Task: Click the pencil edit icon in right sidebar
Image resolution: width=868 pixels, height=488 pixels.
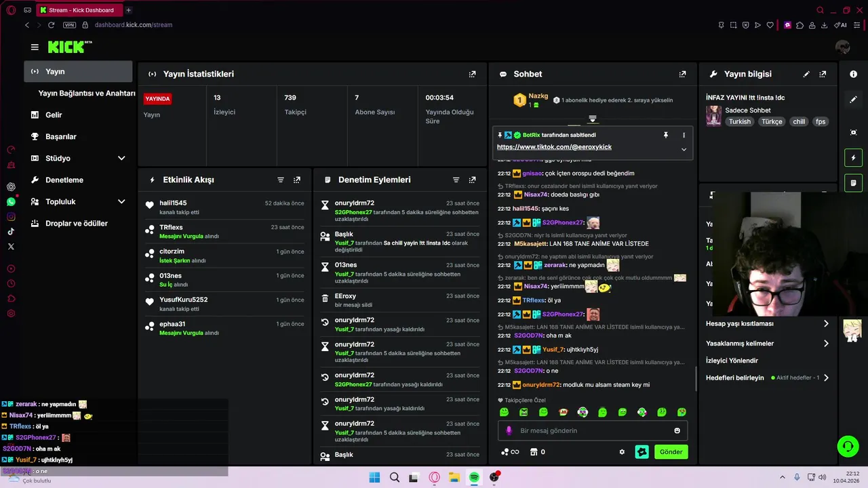Action: [x=854, y=99]
